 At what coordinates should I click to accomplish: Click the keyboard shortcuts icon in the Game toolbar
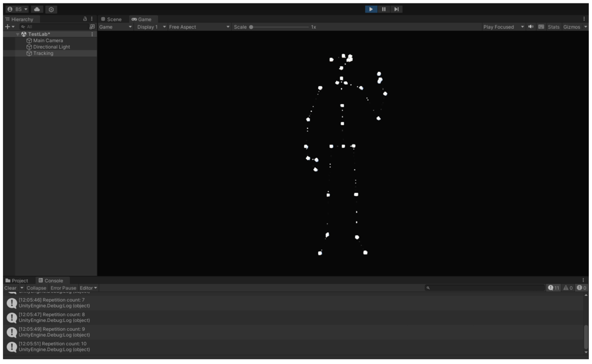pos(541,27)
